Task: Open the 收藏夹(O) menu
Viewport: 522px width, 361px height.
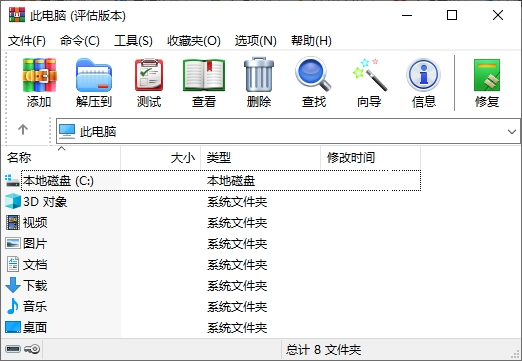Action: point(194,41)
